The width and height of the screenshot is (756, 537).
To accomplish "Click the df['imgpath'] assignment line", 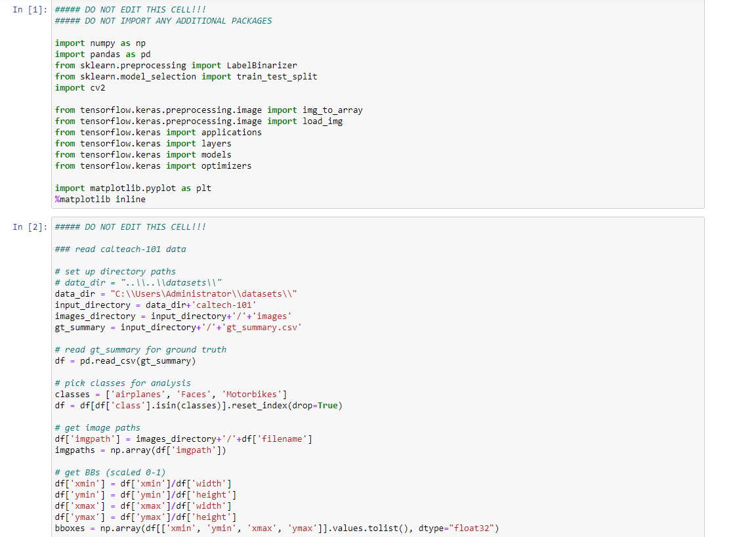I will pyautogui.click(x=184, y=439).
